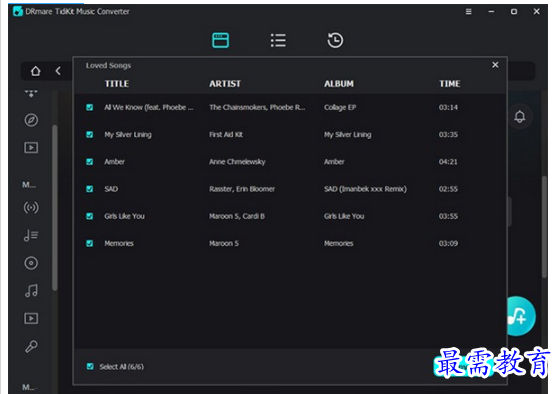Uncheck the All We Know song checkbox
The height and width of the screenshot is (394, 559).
tap(89, 107)
